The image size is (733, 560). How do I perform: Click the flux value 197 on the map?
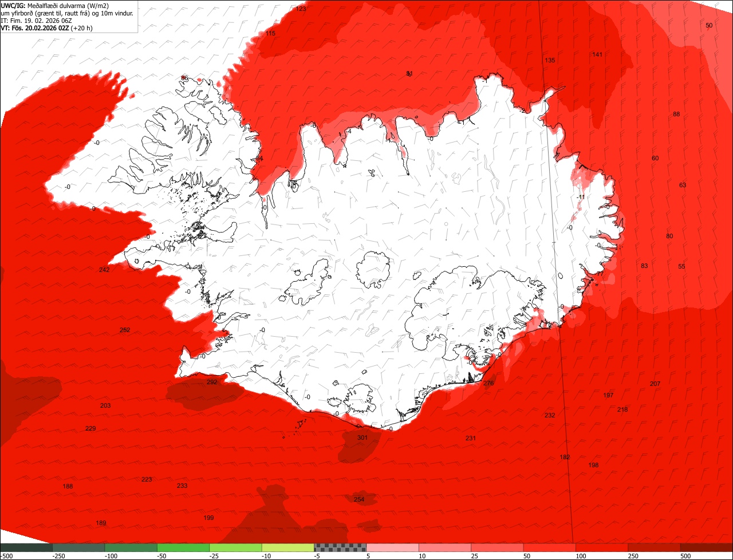click(x=608, y=395)
